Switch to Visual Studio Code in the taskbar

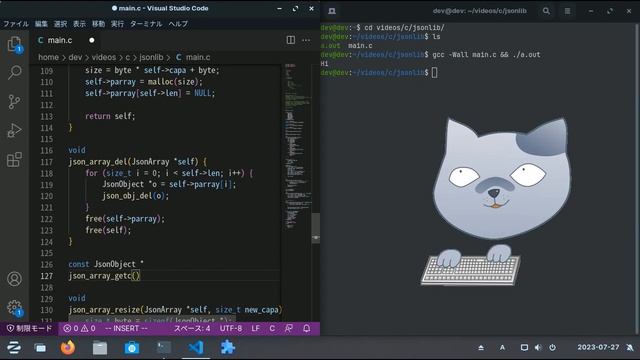pos(196,347)
